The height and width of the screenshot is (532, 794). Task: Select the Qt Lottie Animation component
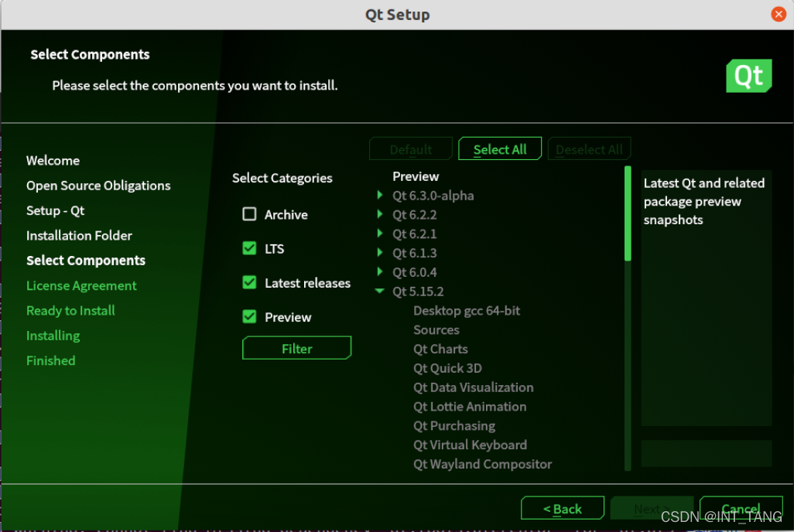(470, 407)
